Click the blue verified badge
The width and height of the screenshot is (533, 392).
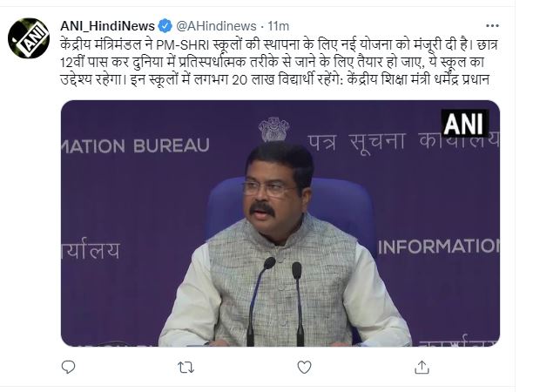[165, 26]
